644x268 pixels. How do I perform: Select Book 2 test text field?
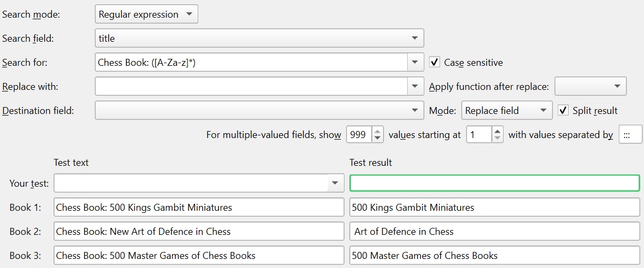pos(199,232)
